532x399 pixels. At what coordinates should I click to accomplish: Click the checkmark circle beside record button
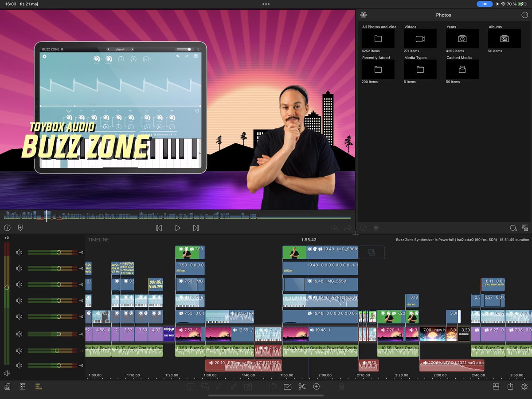(364, 228)
